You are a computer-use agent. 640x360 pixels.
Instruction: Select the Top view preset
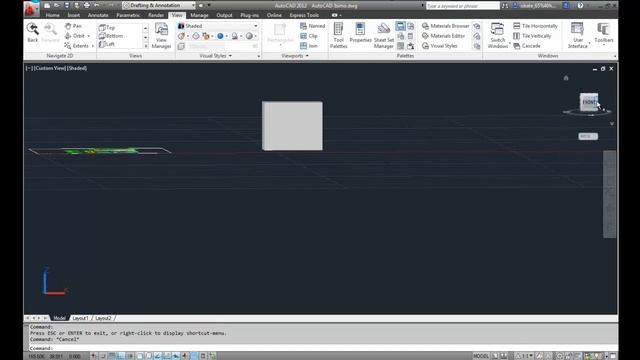coord(107,28)
